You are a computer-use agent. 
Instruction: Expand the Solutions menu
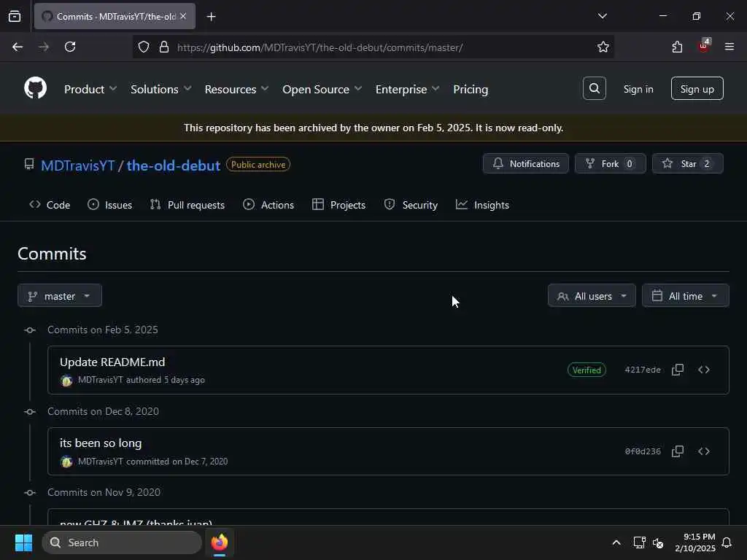(161, 90)
